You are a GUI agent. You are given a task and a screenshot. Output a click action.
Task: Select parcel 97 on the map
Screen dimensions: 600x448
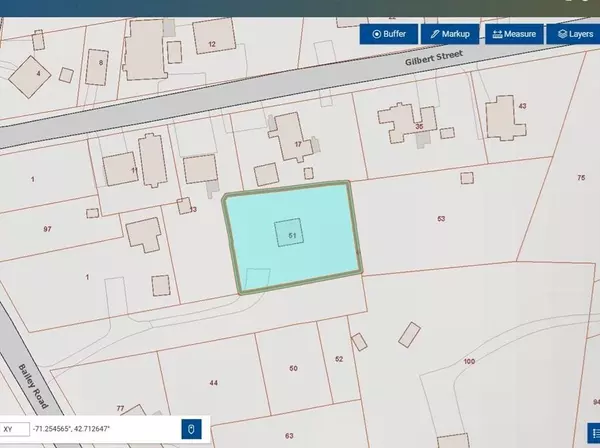47,230
